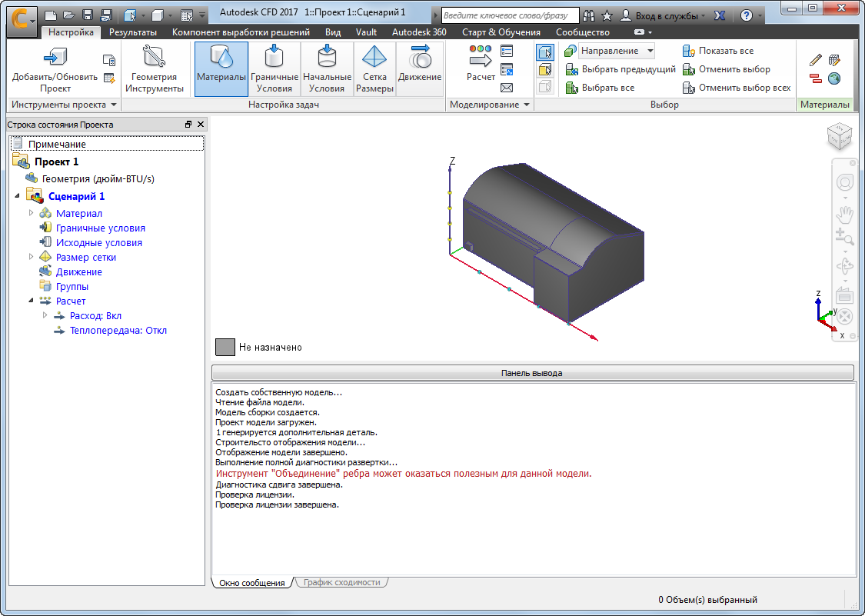Expand the Размер сетки tree node
Image resolution: width=865 pixels, height=616 pixels.
point(32,256)
